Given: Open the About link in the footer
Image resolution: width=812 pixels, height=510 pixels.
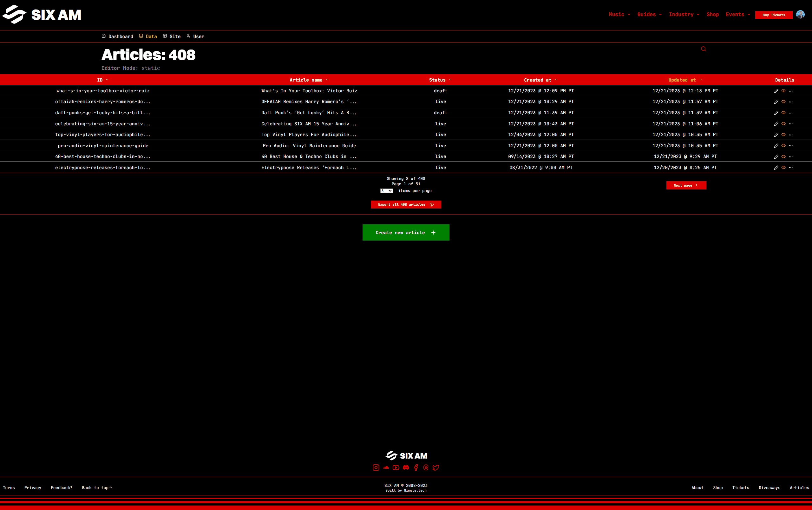Looking at the screenshot, I should 697,488.
